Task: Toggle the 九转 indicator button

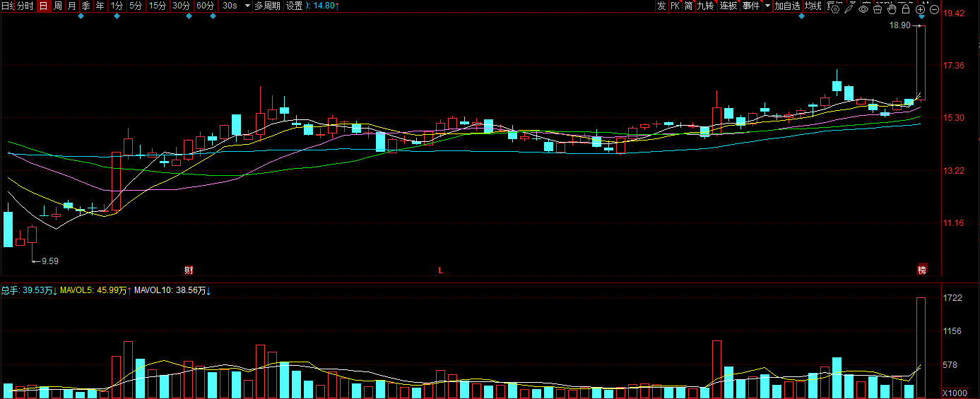Action: click(705, 6)
